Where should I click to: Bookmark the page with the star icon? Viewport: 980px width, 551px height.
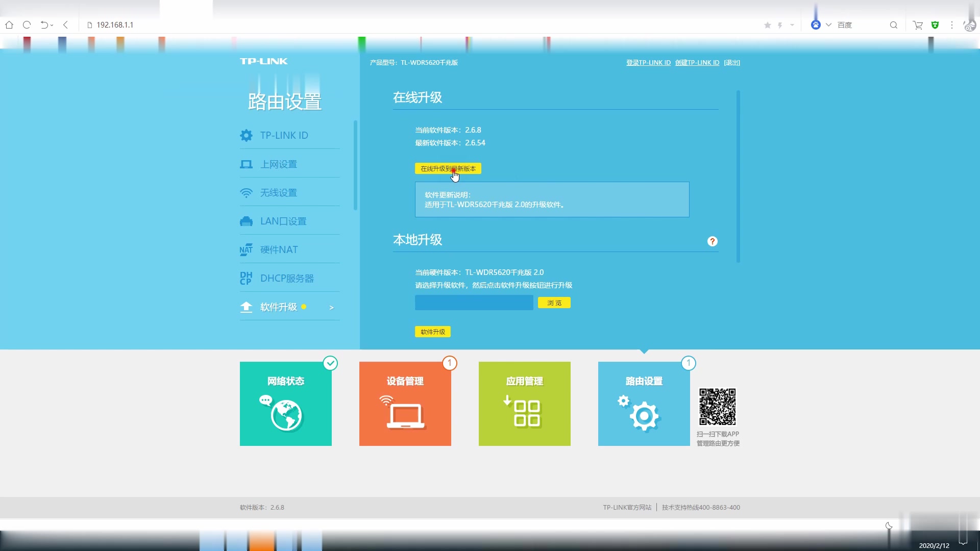[768, 25]
